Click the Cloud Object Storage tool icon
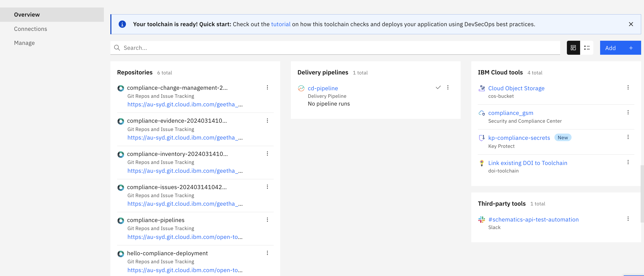 click(x=482, y=88)
